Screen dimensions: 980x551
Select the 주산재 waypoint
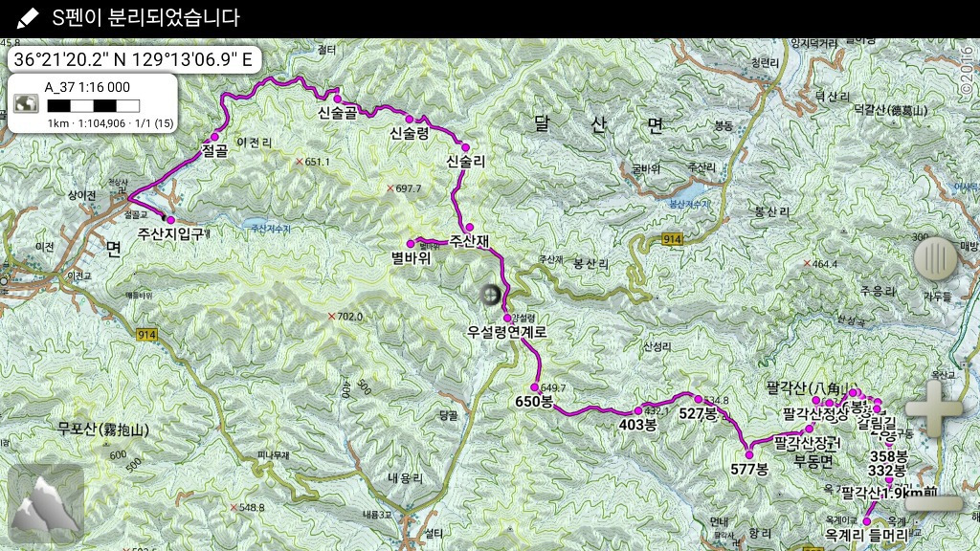469,228
